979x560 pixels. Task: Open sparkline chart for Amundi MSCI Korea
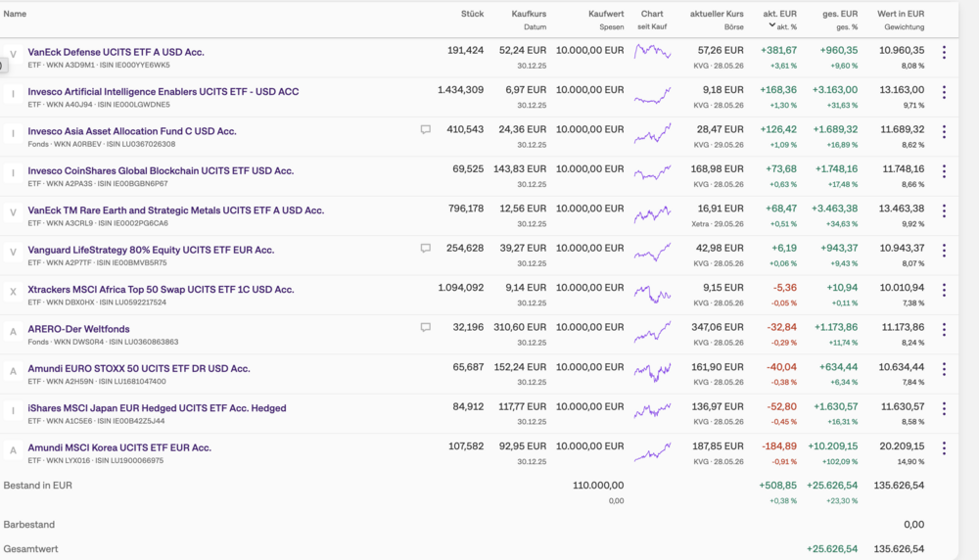click(x=652, y=452)
